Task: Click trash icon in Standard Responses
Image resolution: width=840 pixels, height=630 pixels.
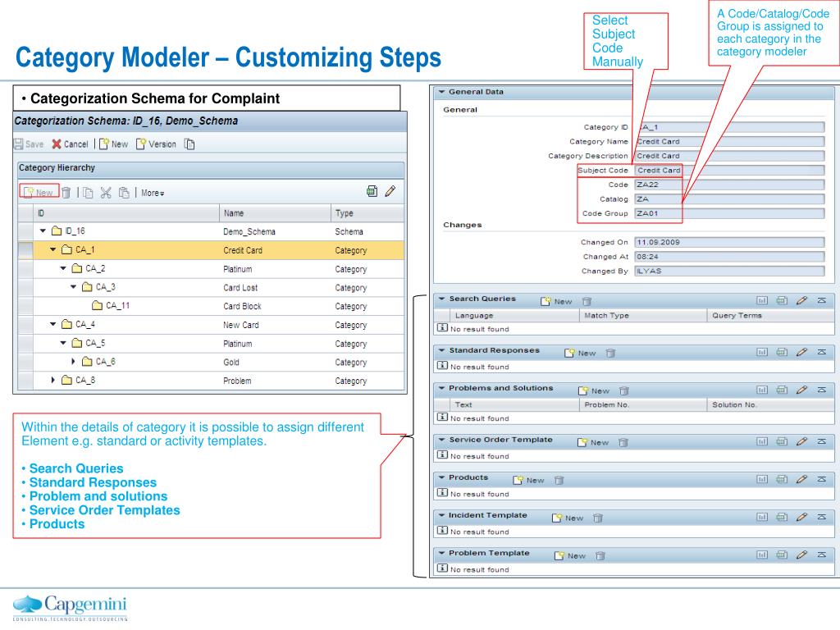Action: point(610,353)
